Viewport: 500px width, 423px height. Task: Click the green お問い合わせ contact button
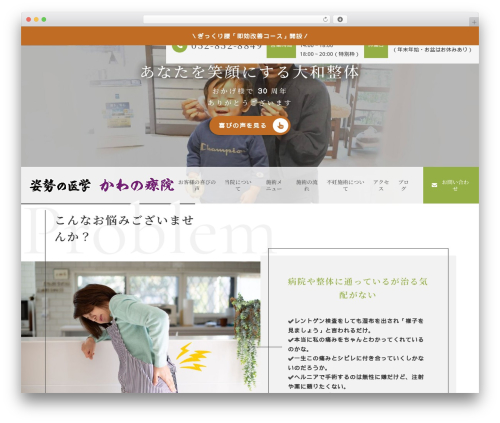pos(451,185)
